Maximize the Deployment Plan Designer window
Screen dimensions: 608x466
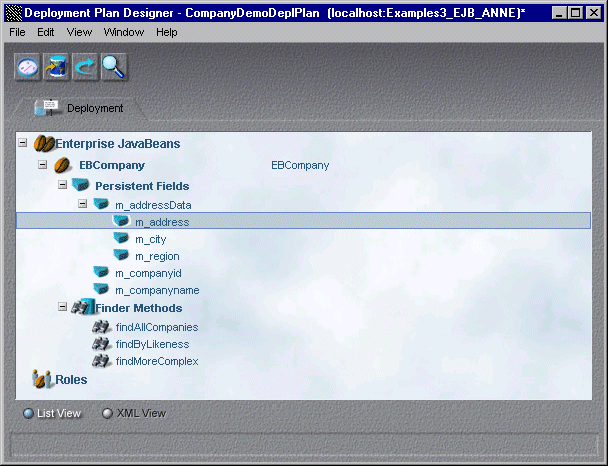(x=575, y=13)
